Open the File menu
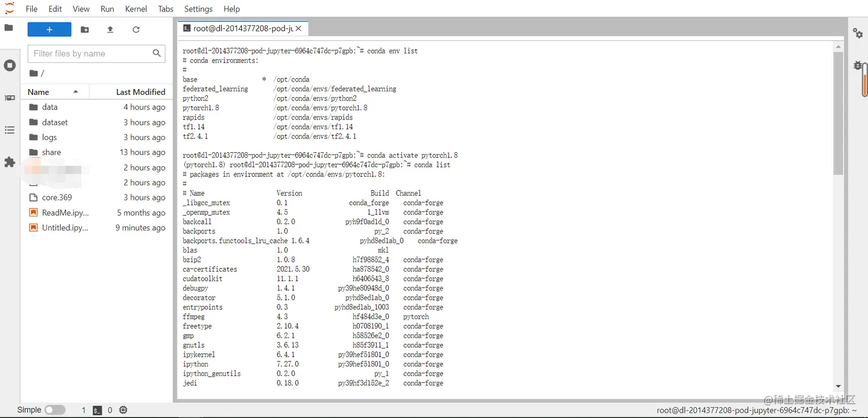This screenshot has width=868, height=418. tap(32, 9)
